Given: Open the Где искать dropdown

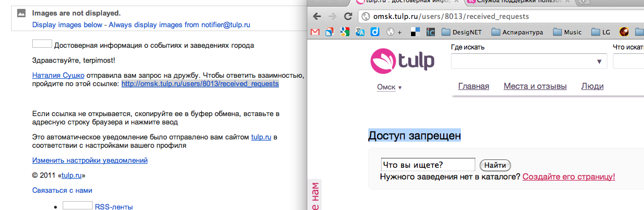Looking at the screenshot, I should point(529,61).
